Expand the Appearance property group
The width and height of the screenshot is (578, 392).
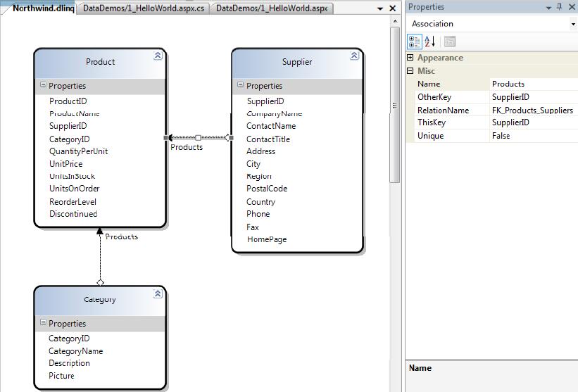(410, 57)
